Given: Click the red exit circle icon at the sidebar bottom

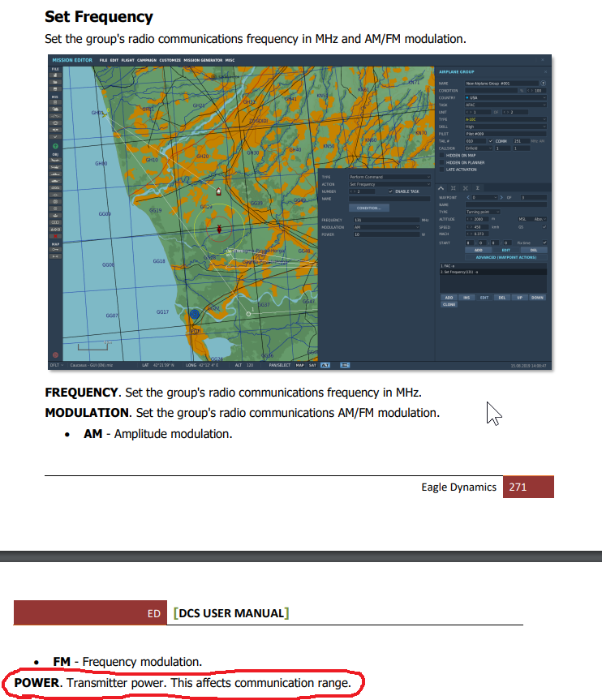Looking at the screenshot, I should tap(55, 355).
